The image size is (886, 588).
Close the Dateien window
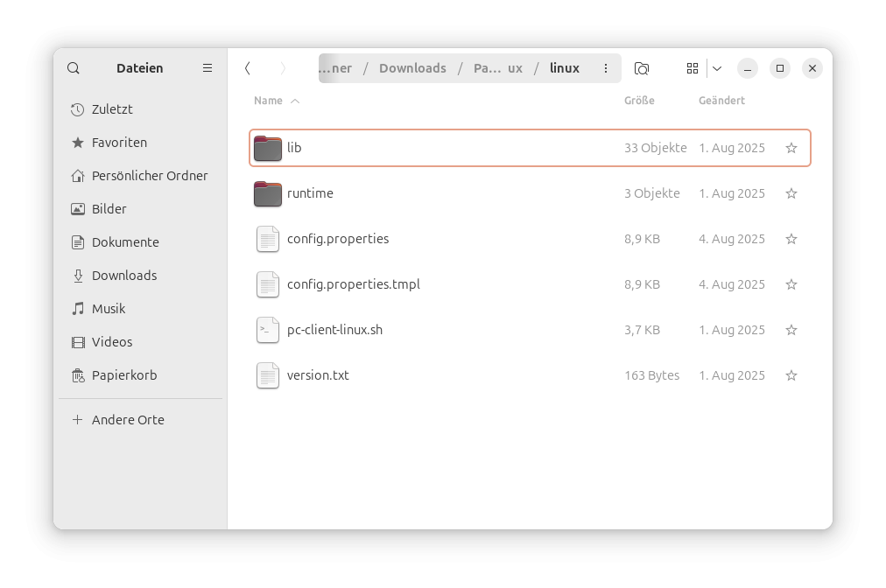tap(812, 68)
